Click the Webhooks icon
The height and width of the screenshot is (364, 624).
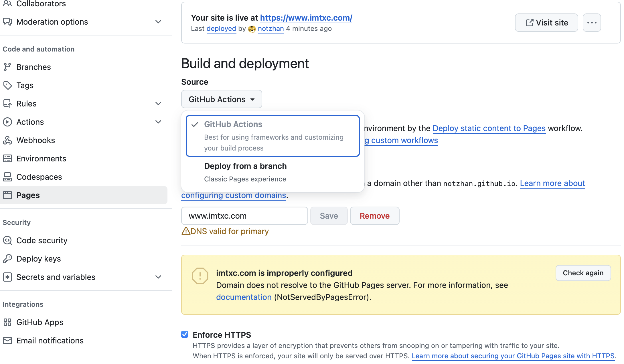coord(7,140)
